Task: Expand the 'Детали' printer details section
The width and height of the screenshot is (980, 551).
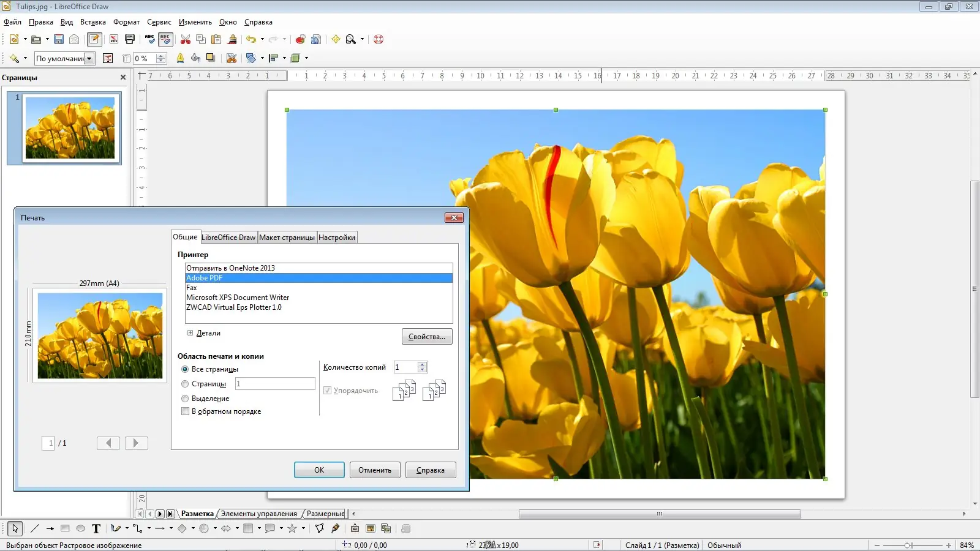Action: [190, 333]
